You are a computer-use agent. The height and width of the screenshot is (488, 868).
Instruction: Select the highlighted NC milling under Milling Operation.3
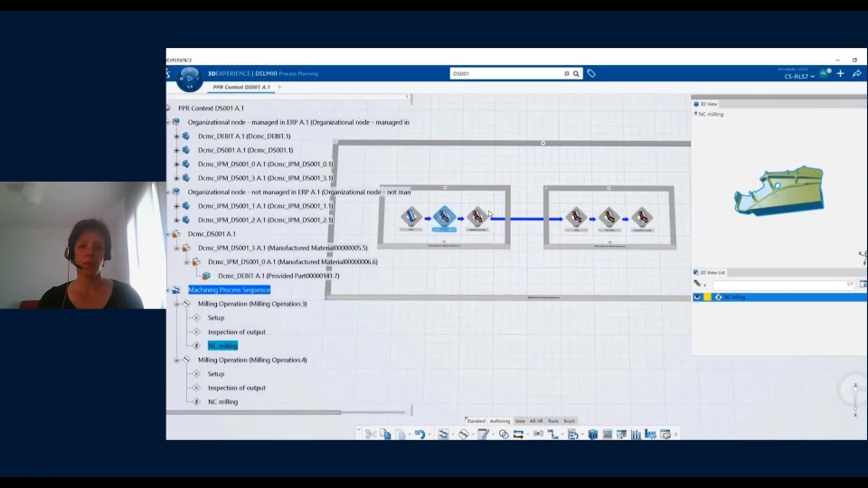coord(222,346)
